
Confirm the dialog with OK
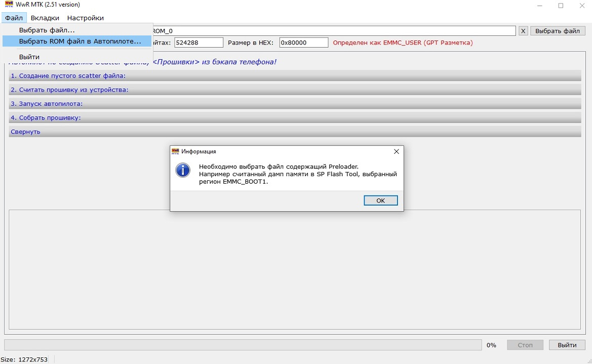pos(381,200)
